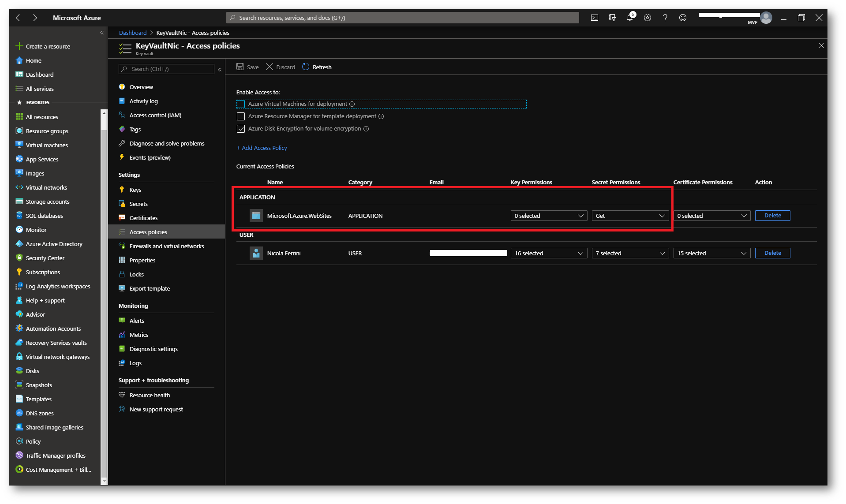This screenshot has height=504, width=846.
Task: Refresh the access policies list
Action: [317, 67]
